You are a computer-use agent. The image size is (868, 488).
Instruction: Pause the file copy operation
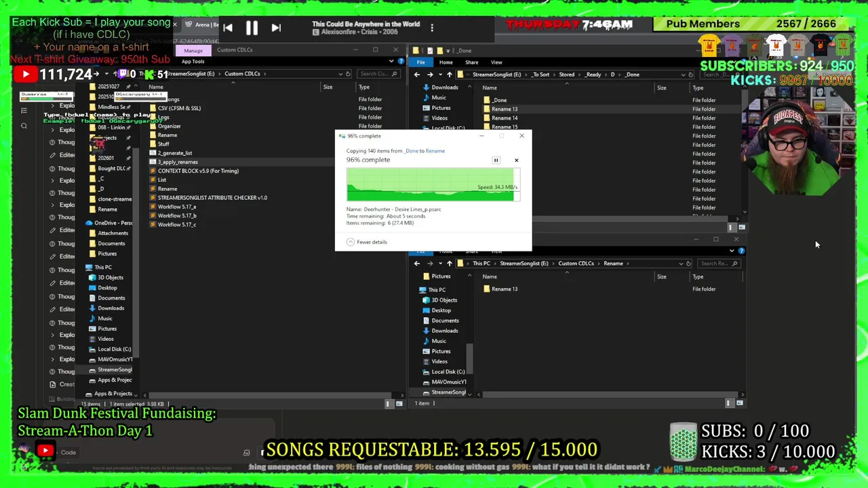(x=496, y=161)
